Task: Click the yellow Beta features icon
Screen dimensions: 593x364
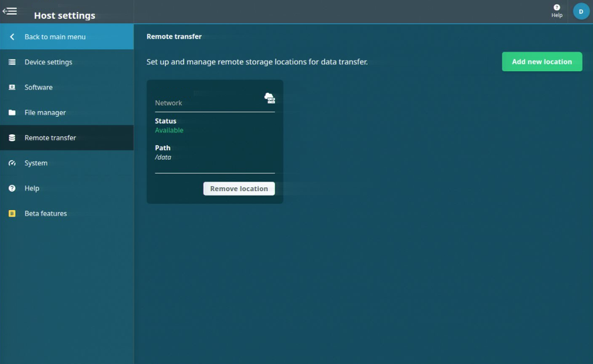Action: tap(12, 213)
